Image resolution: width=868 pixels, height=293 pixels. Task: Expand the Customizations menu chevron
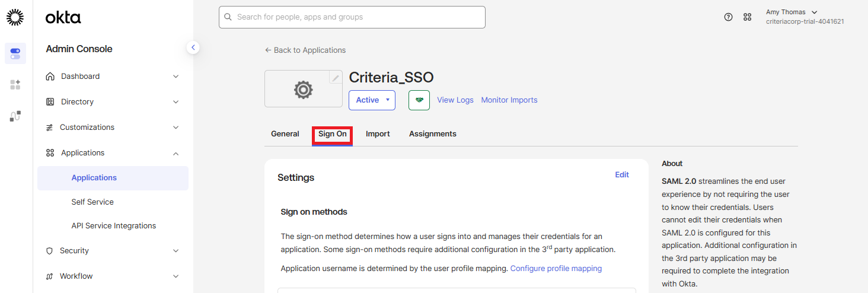(x=175, y=128)
